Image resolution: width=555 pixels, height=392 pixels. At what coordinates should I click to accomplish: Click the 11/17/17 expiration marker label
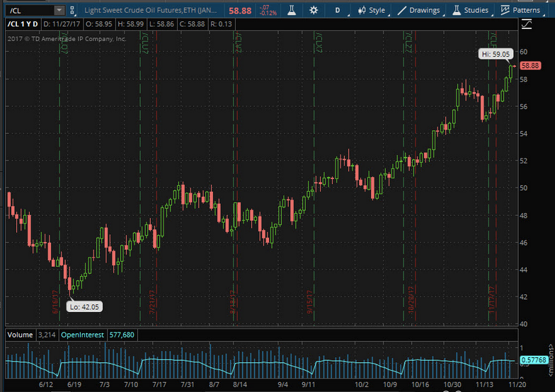tap(491, 300)
